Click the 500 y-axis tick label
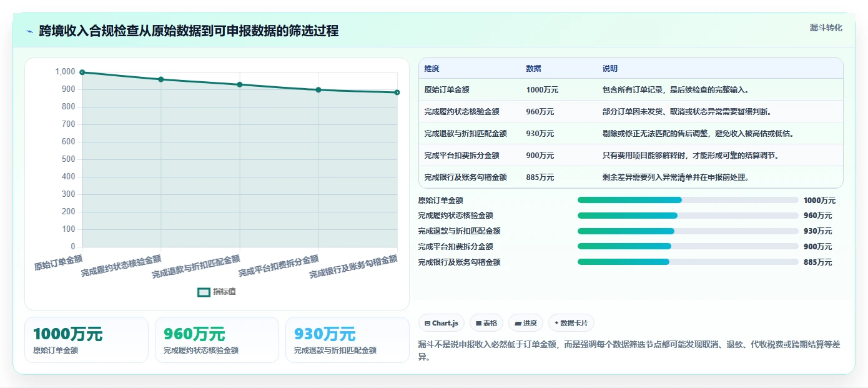The height and width of the screenshot is (388, 868). pyautogui.click(x=68, y=159)
